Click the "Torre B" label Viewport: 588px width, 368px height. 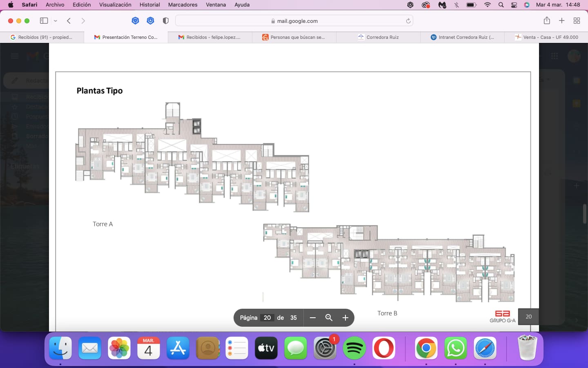coord(387,313)
